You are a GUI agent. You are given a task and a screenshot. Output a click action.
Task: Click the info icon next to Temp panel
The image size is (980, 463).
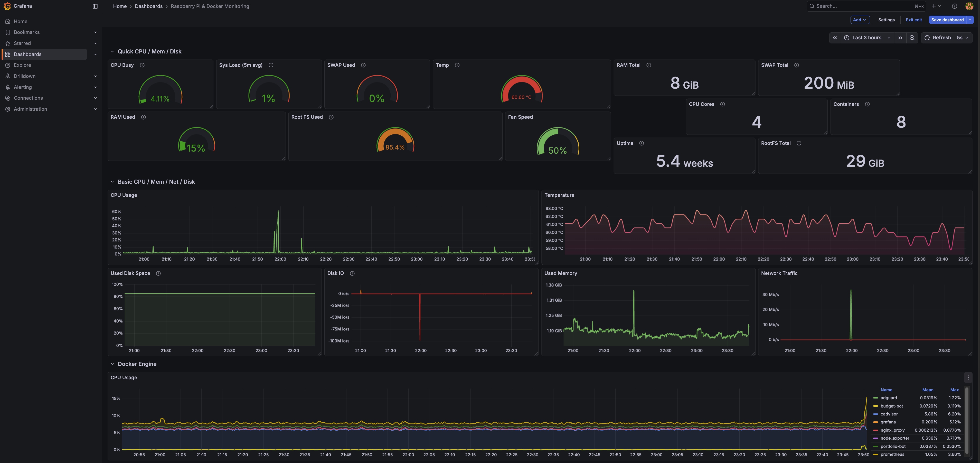pyautogui.click(x=457, y=65)
